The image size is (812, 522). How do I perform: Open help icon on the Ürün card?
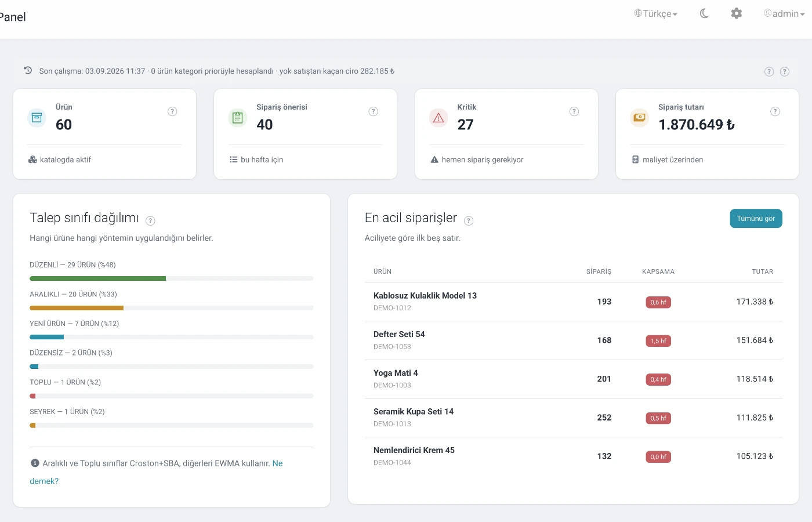172,111
